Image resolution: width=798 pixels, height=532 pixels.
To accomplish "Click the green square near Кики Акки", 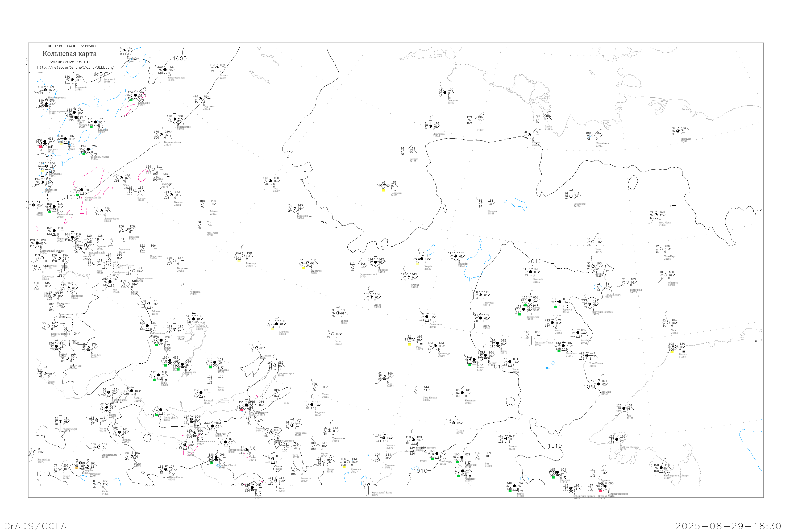I will [x=131, y=100].
